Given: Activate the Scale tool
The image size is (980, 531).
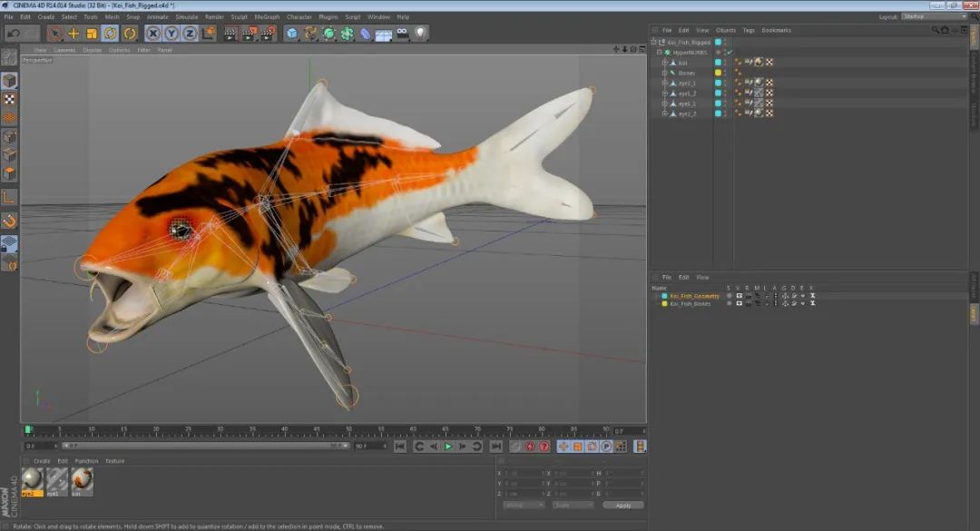Looking at the screenshot, I should pos(92,34).
